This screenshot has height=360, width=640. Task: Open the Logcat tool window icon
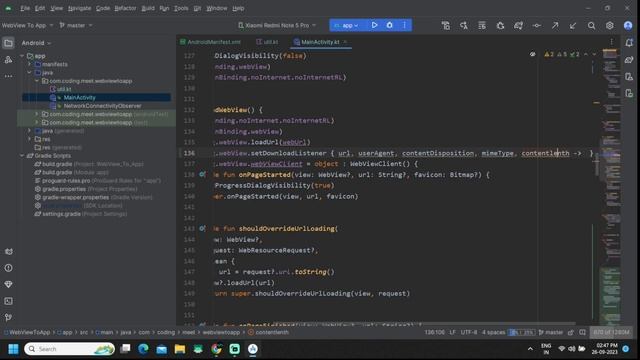[9, 251]
